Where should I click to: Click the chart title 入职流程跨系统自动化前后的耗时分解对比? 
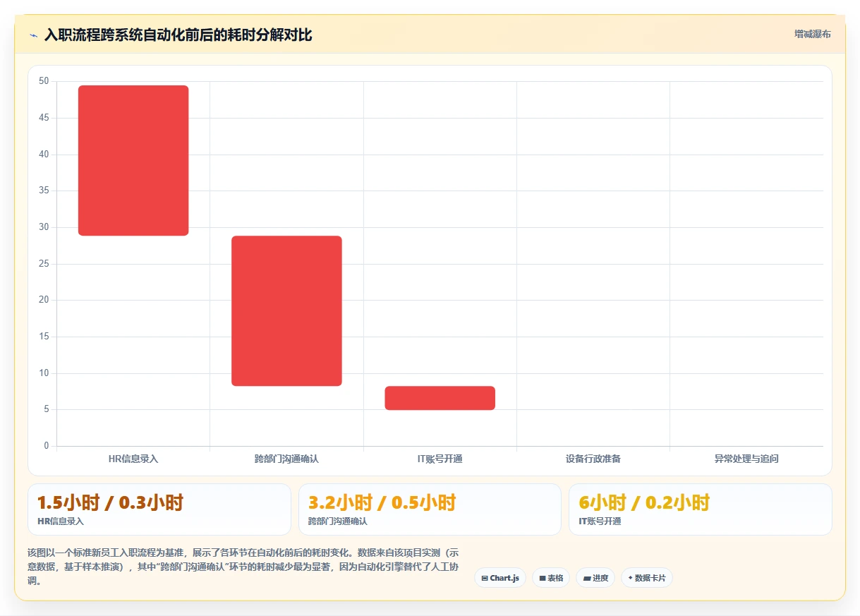[178, 35]
